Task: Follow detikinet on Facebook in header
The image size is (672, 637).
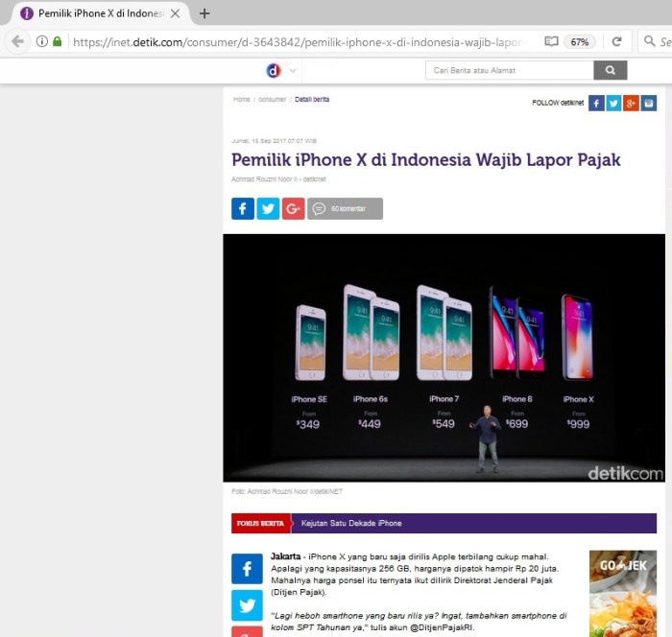Action: pyautogui.click(x=596, y=103)
